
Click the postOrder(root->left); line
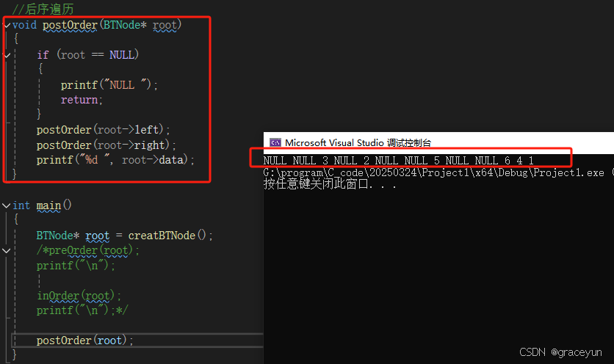click(103, 130)
